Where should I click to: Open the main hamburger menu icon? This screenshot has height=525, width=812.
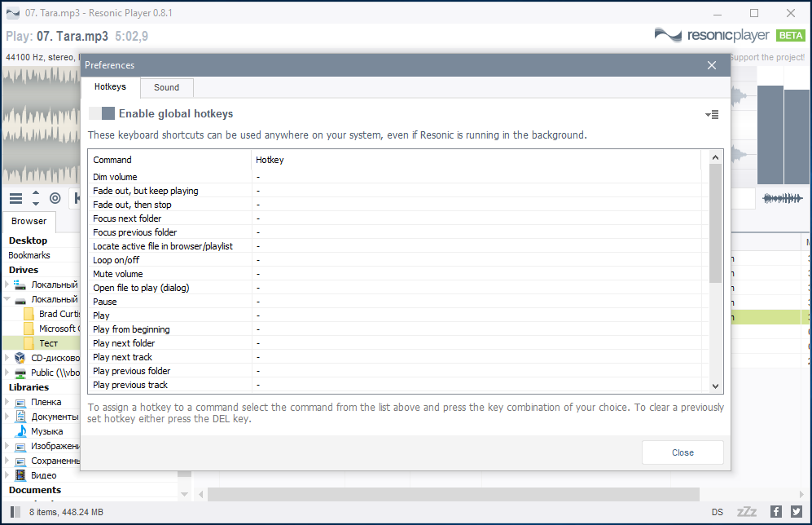(x=16, y=198)
